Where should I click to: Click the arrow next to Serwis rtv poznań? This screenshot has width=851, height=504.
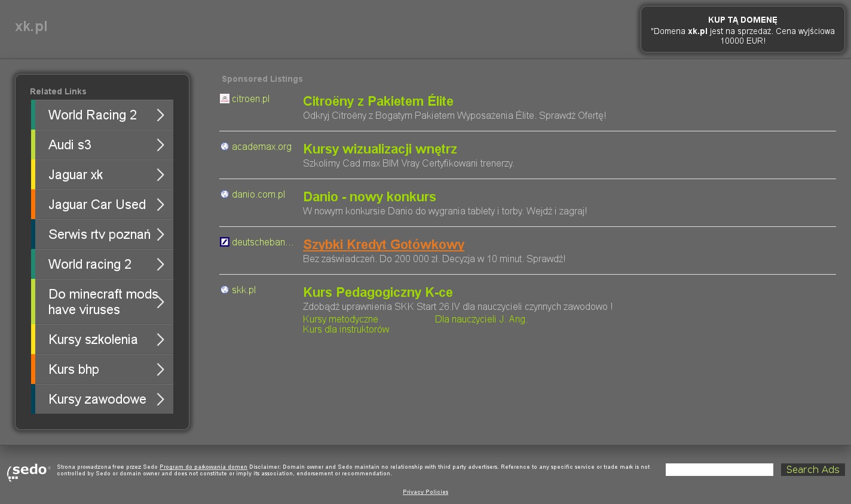pyautogui.click(x=160, y=235)
